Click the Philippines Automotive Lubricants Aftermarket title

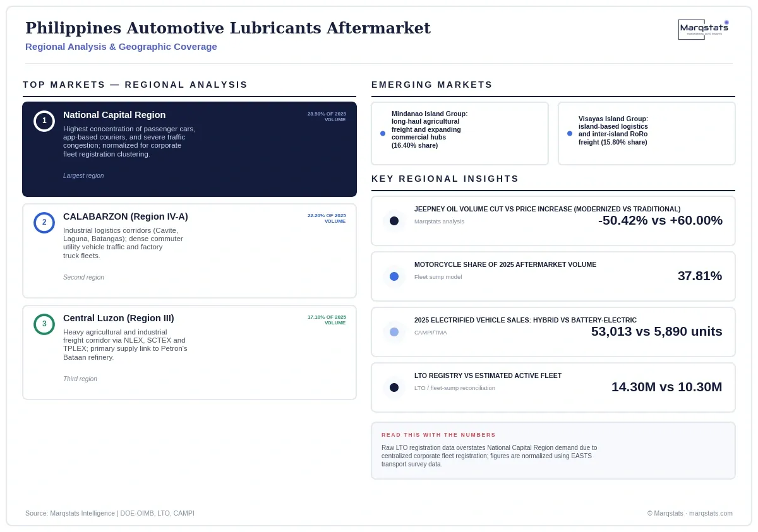228,28
